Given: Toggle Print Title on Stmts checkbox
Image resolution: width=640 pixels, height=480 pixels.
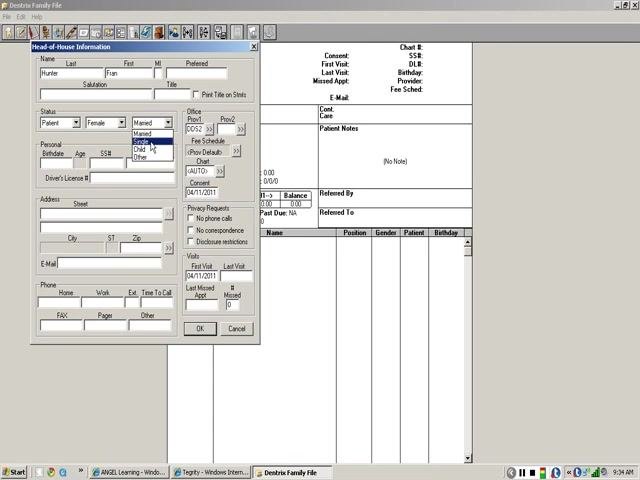Looking at the screenshot, I should [x=196, y=94].
